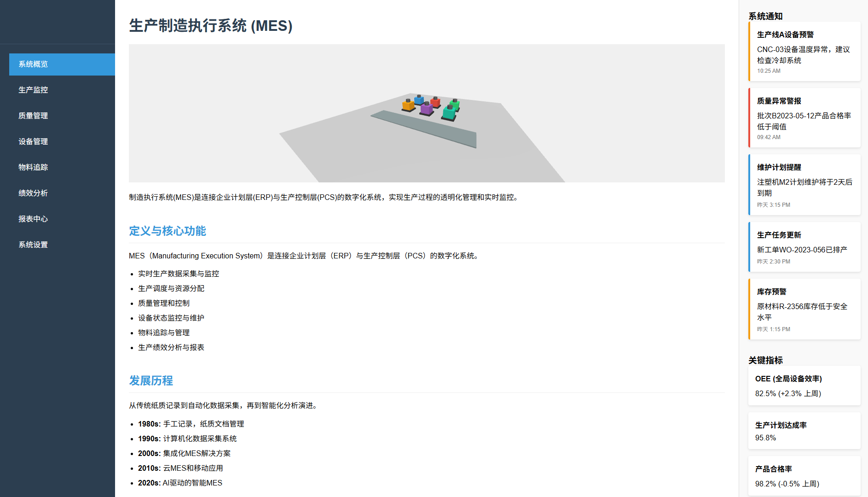Go to 生产监控 in sidebar
Screen dimensions: 868x497
(62, 90)
